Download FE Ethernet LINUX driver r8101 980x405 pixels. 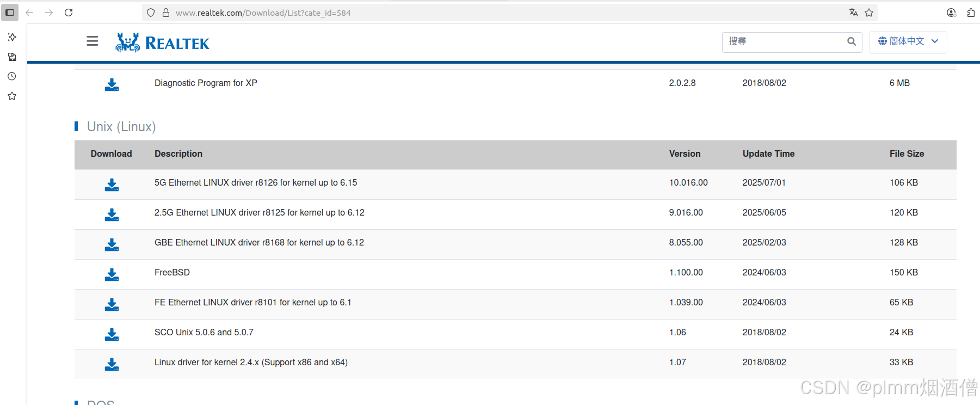[x=112, y=305]
